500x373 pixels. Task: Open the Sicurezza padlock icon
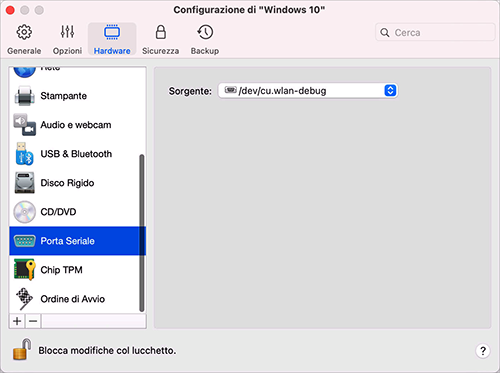pos(161,32)
